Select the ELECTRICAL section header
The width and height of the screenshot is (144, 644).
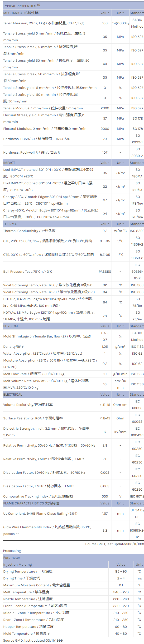point(13,394)
